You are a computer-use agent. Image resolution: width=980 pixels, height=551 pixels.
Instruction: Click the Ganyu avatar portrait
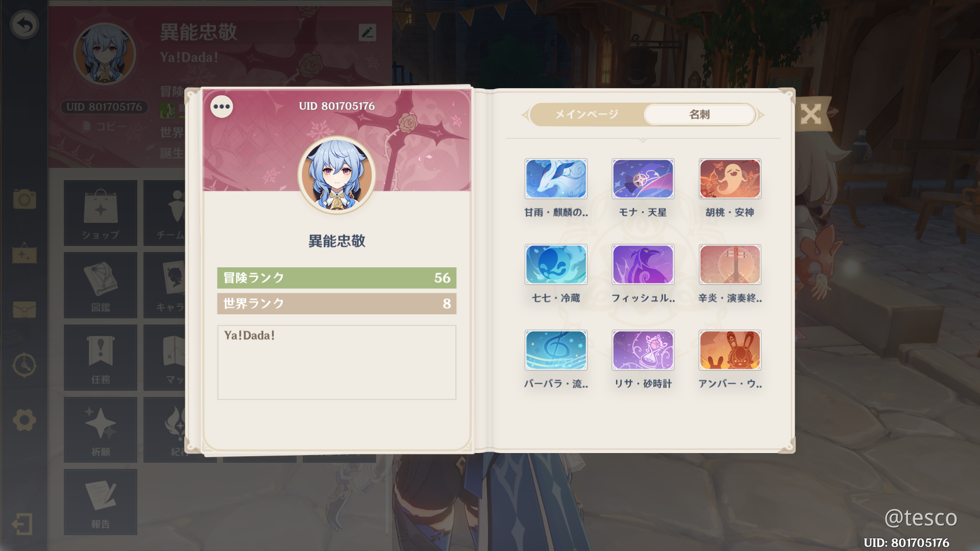[337, 175]
